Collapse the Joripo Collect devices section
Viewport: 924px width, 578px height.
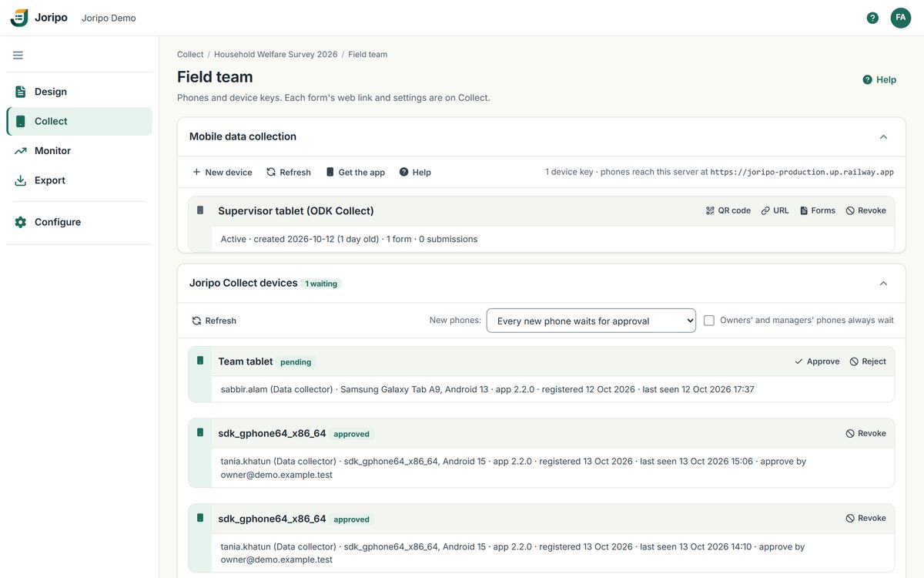pyautogui.click(x=883, y=283)
